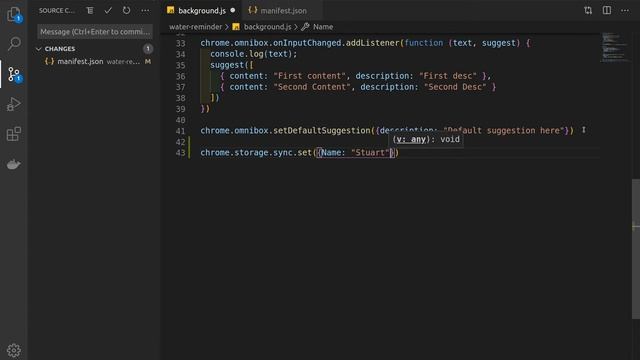Open the Search view
640x360 pixels.
coord(14,44)
